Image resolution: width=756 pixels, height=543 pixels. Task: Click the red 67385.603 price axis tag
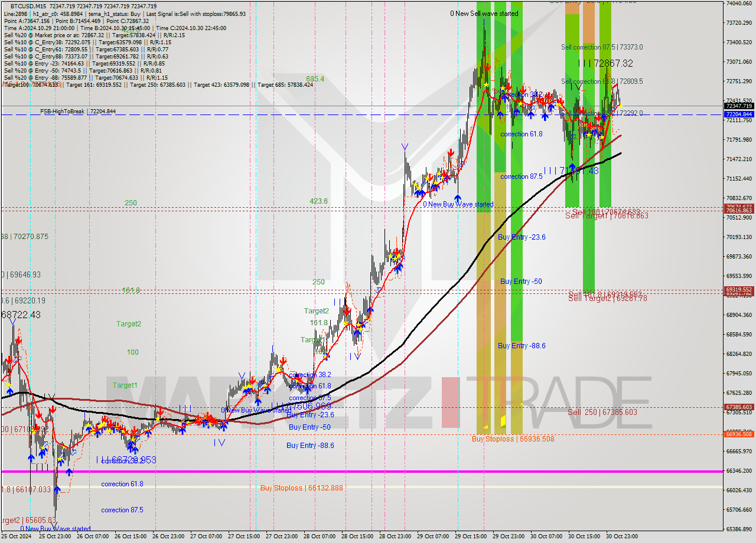(738, 407)
